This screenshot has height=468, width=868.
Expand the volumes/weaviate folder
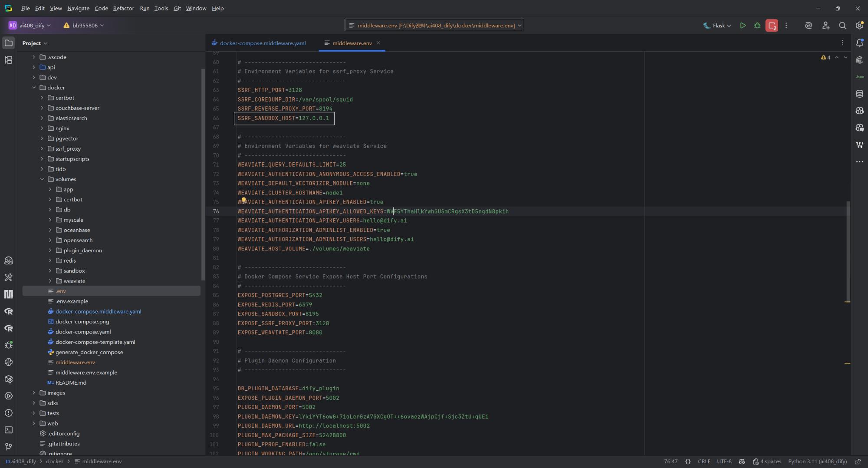pos(50,281)
